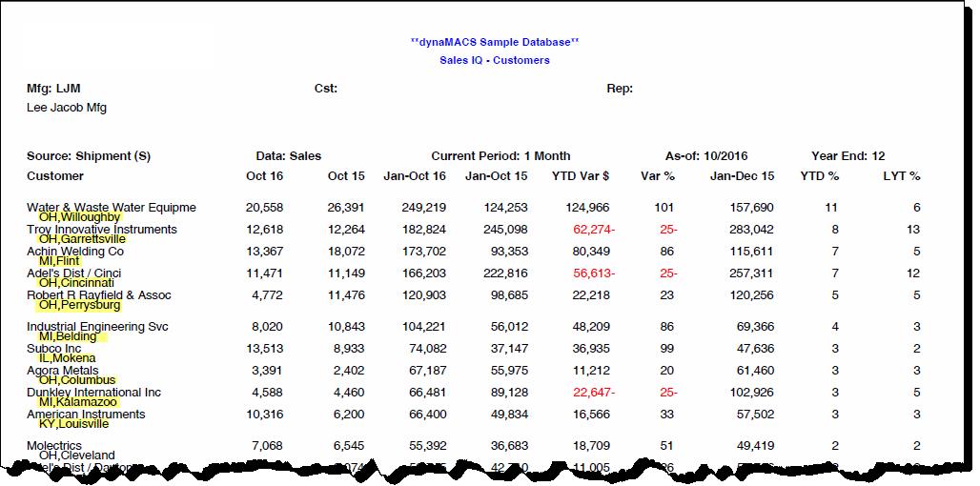Screen dimensions: 980x486
Task: Click the Lee Jacob Mfg text
Action: pos(67,108)
